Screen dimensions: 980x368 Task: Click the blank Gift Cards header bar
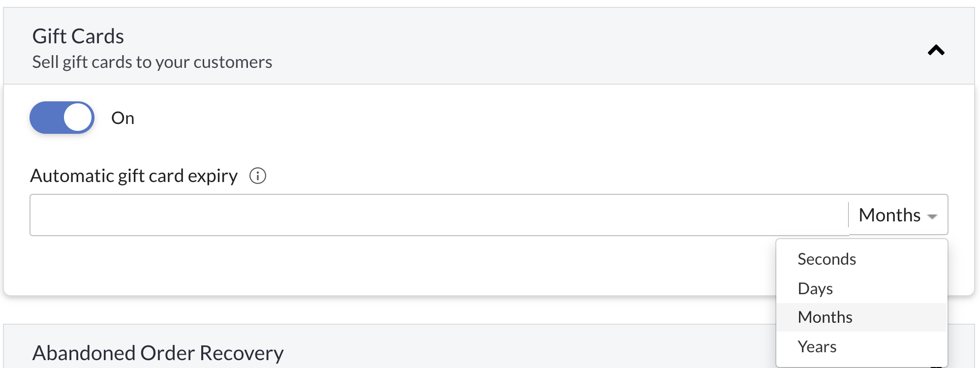click(x=590, y=46)
